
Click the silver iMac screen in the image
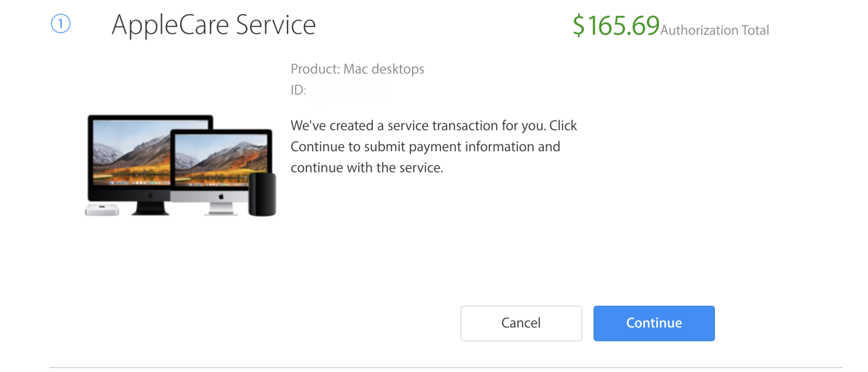coord(221,160)
